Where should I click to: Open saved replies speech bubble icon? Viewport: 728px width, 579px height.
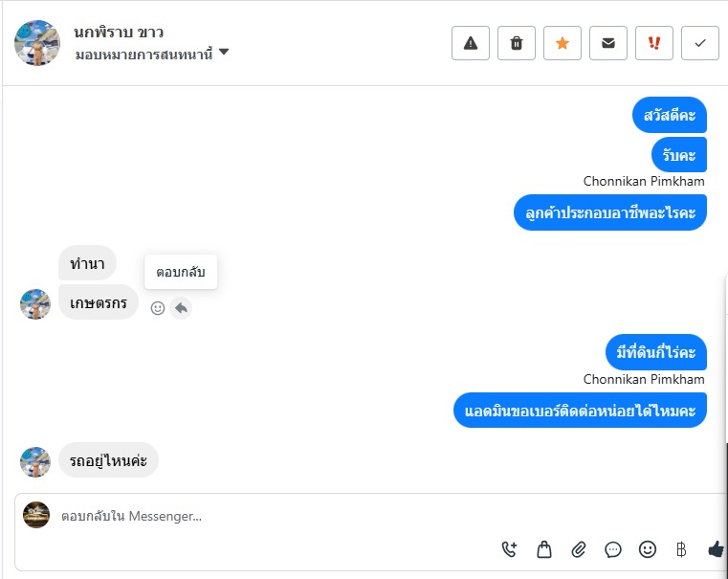(x=613, y=549)
